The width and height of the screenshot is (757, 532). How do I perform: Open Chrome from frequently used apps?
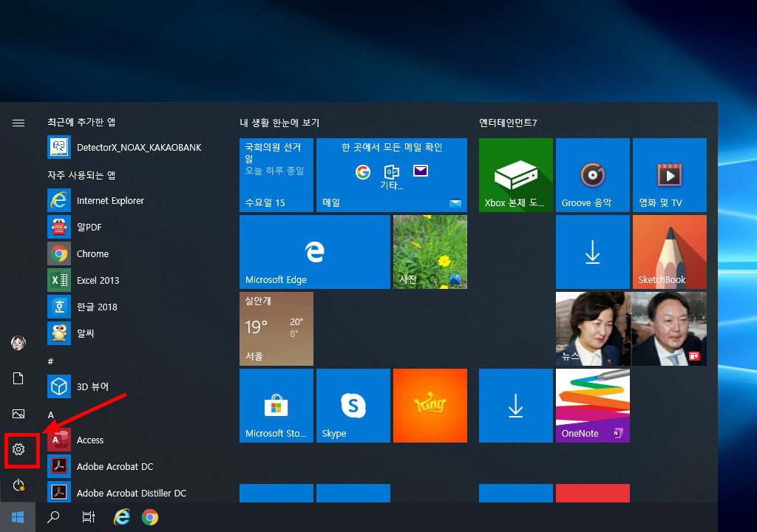[x=132, y=253]
